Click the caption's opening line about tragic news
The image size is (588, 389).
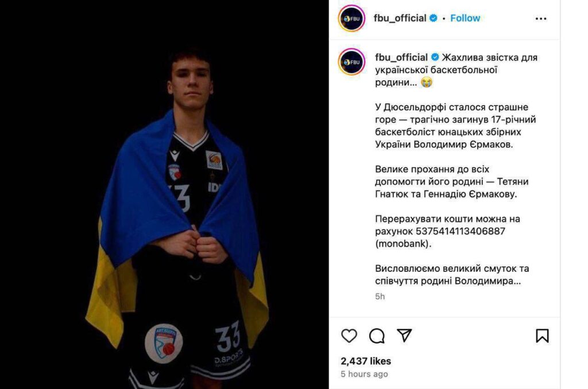(457, 69)
